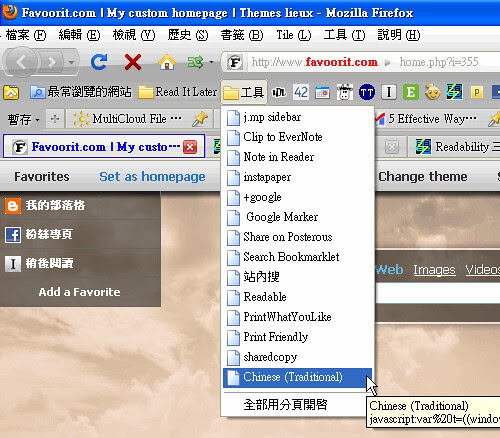The image size is (500, 438).
Task: Click the yellow home-folder bookmark icon
Action: click(11, 92)
